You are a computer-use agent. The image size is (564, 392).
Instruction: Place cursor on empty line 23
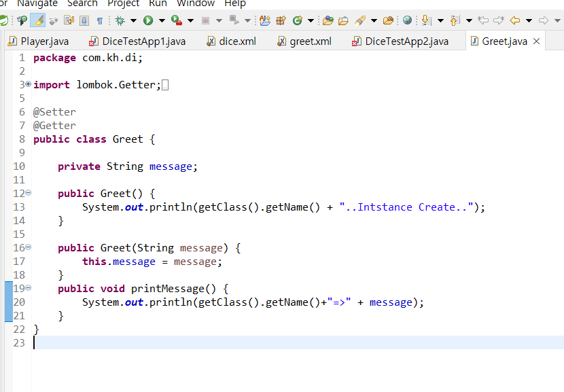298,342
